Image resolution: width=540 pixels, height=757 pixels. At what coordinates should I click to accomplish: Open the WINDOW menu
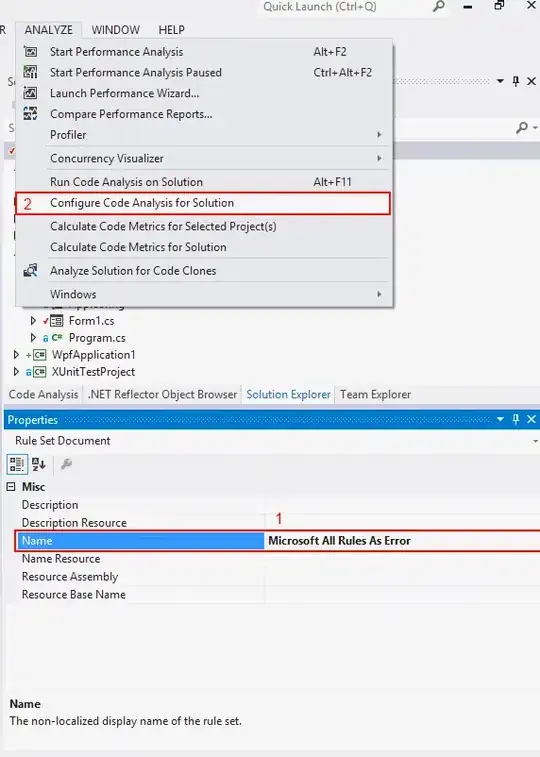click(x=115, y=30)
